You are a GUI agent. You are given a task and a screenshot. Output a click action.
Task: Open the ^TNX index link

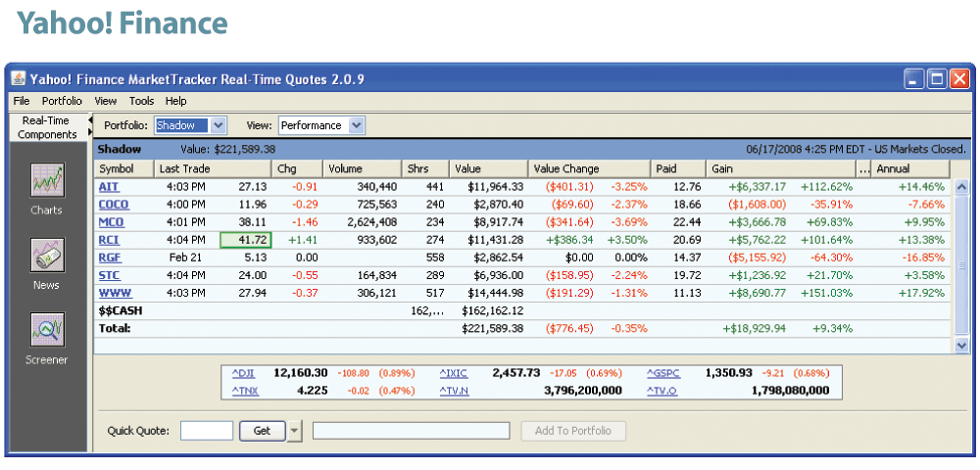(245, 392)
